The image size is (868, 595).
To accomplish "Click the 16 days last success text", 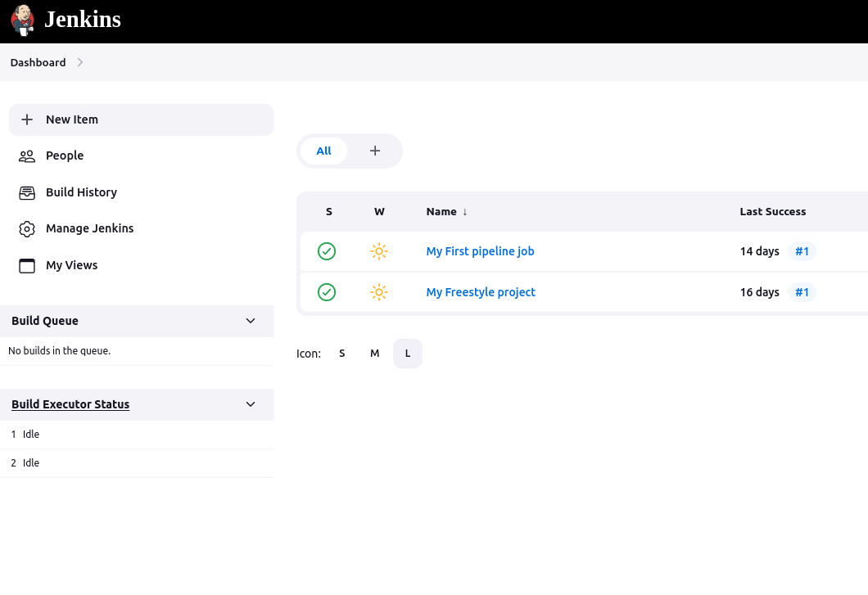I will point(760,292).
